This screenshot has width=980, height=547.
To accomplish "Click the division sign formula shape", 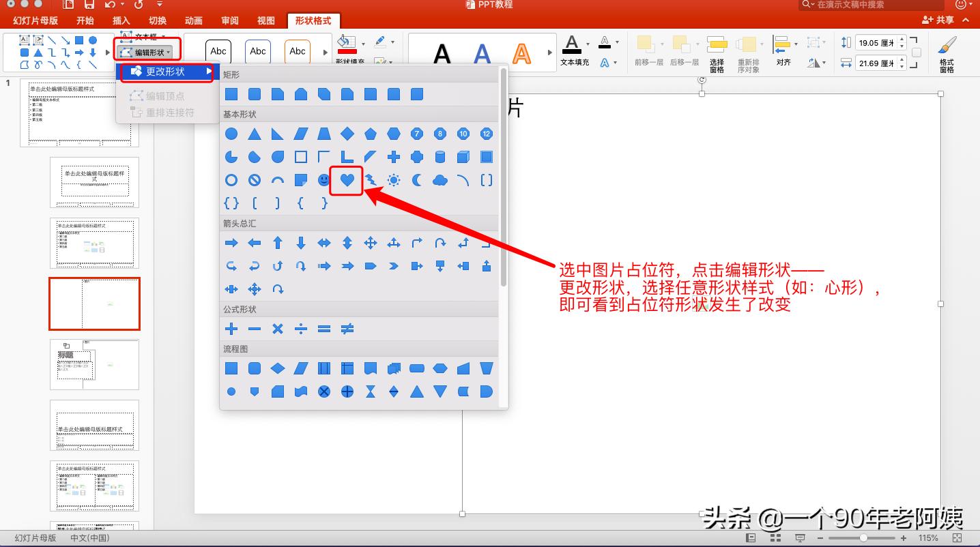I will tap(301, 329).
